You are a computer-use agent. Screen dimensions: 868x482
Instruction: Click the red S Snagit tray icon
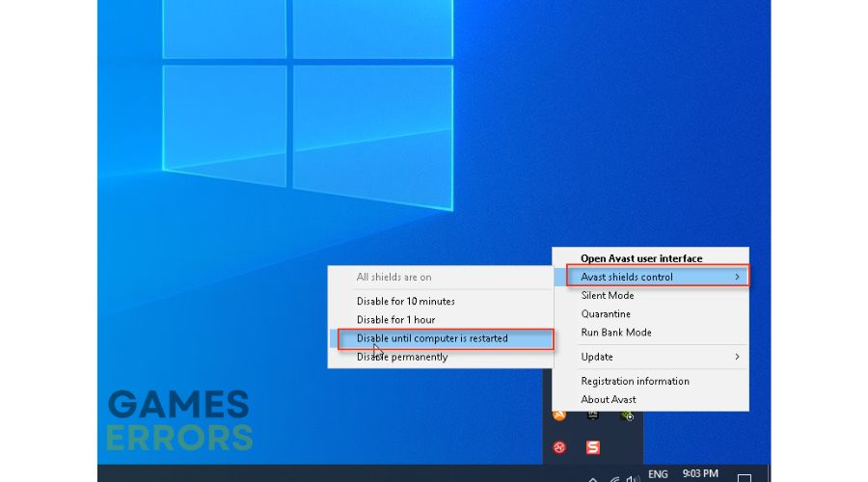[x=593, y=447]
